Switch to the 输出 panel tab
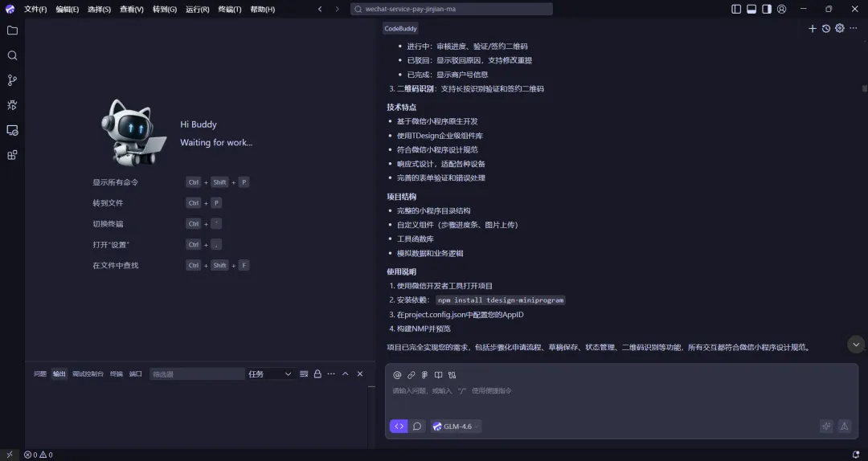 coord(59,374)
